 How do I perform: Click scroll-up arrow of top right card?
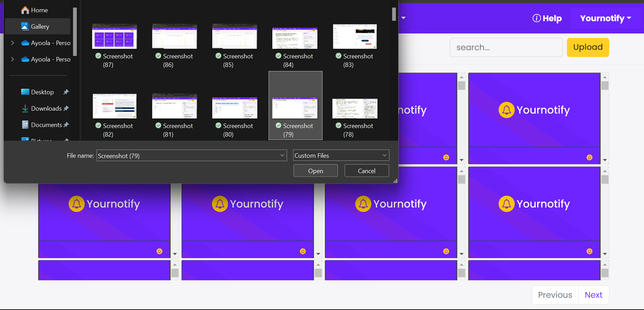605,77
